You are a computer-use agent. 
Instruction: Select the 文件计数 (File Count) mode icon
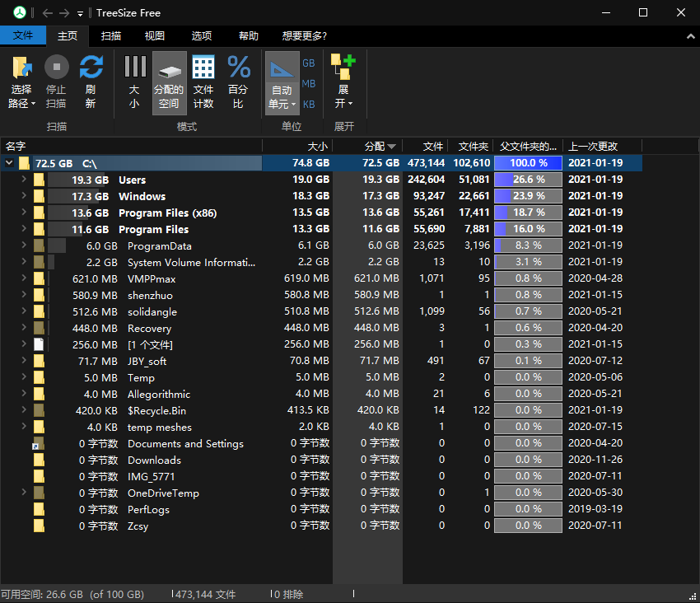tap(203, 68)
